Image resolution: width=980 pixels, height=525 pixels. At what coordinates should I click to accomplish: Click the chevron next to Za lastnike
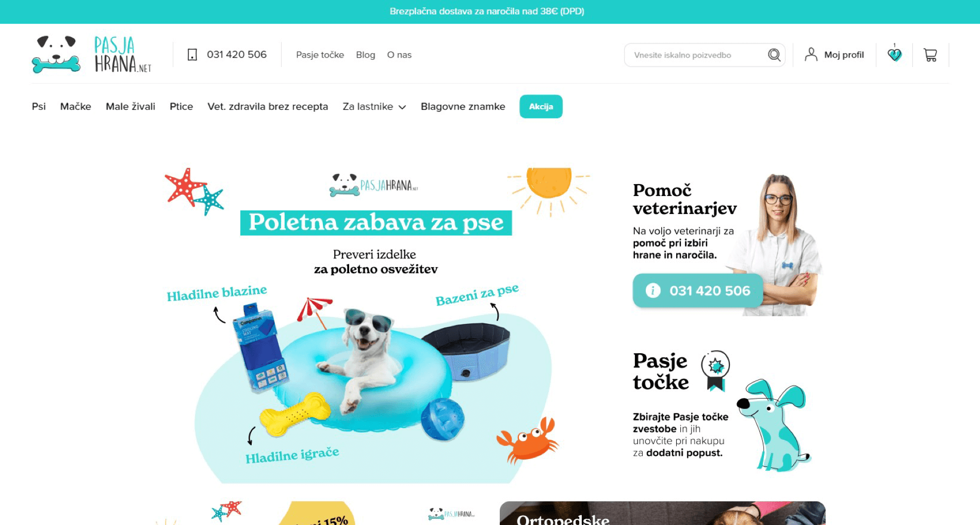point(402,107)
